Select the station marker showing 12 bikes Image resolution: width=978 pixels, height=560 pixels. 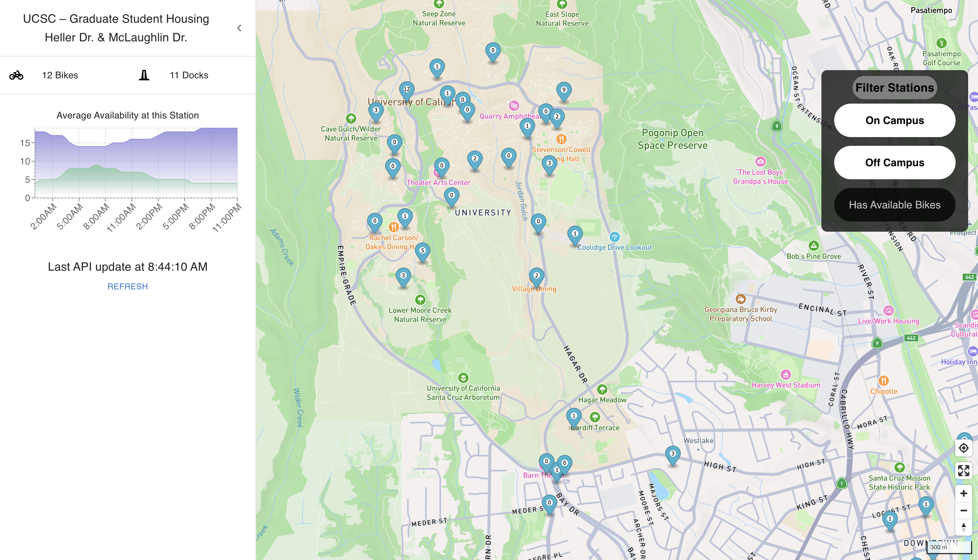407,90
